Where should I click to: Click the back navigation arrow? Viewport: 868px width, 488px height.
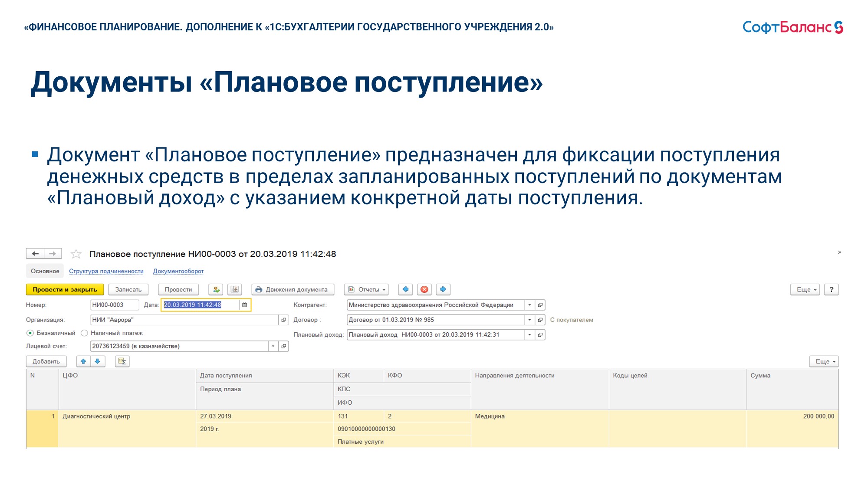(36, 254)
